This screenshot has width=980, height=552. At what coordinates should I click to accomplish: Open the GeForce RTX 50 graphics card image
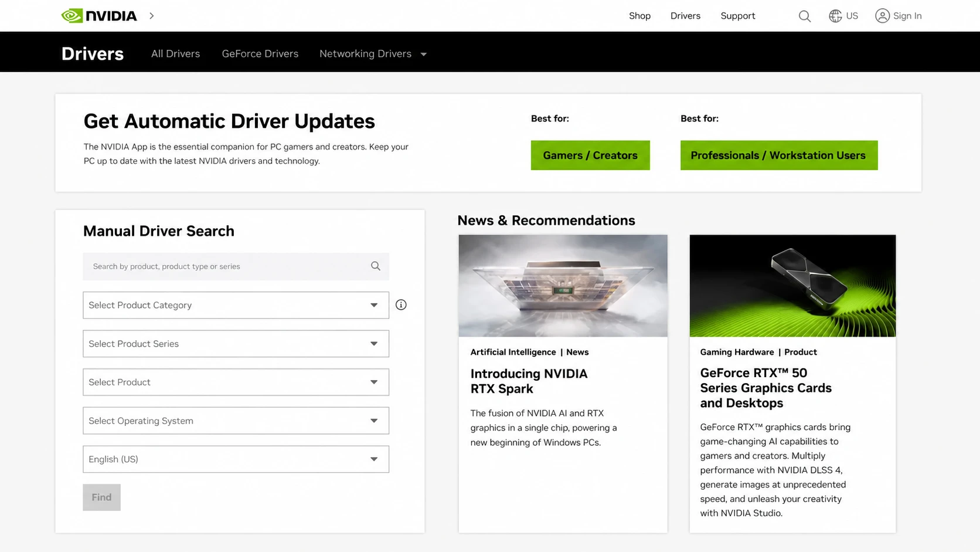point(792,286)
